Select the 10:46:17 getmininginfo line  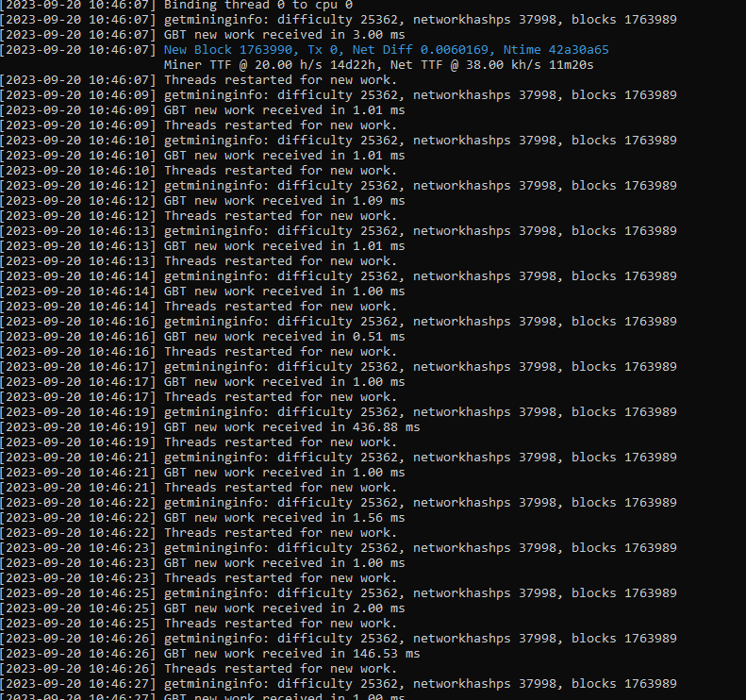[339, 367]
